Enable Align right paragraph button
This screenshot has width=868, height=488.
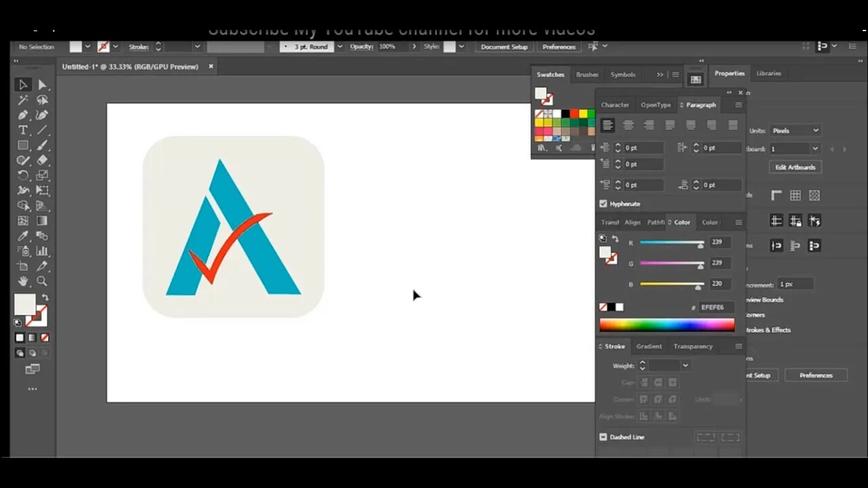[x=649, y=125]
